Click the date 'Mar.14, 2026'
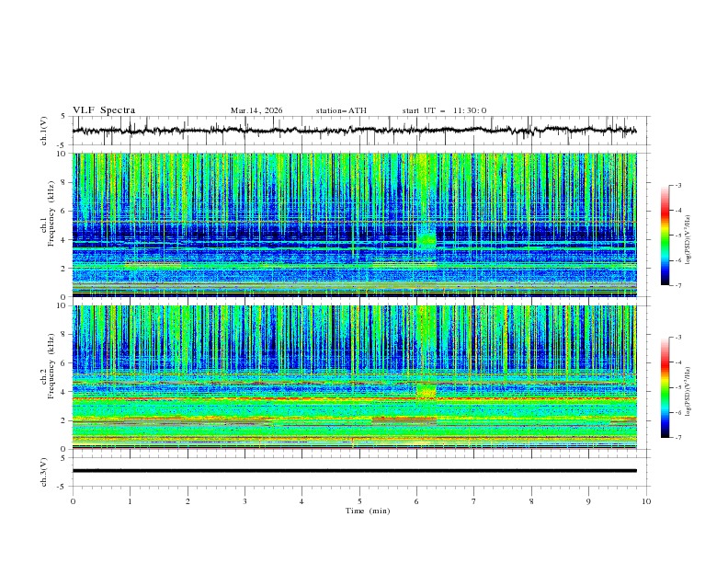 tap(256, 110)
